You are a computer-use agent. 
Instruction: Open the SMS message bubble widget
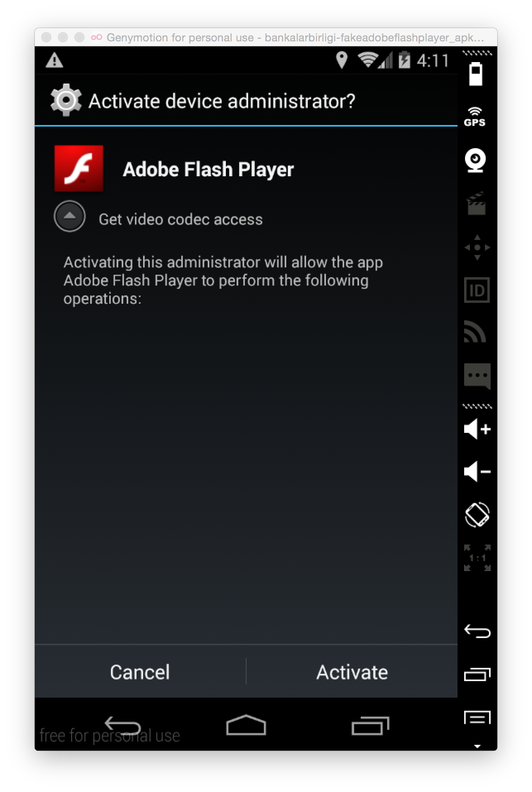coord(477,376)
